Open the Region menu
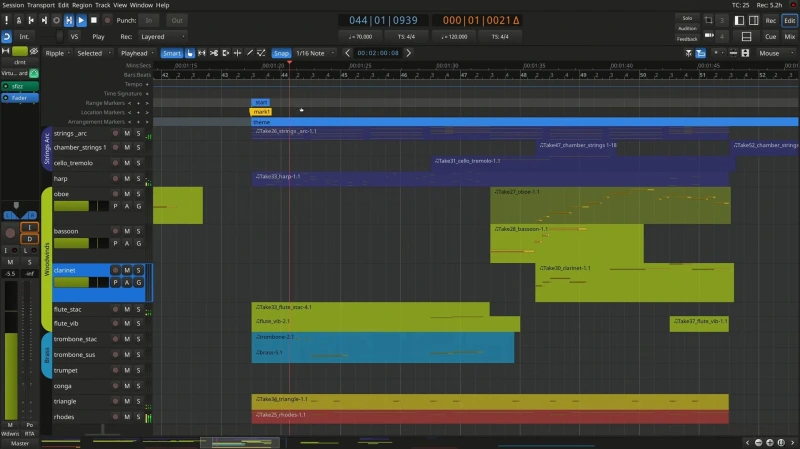 point(82,5)
